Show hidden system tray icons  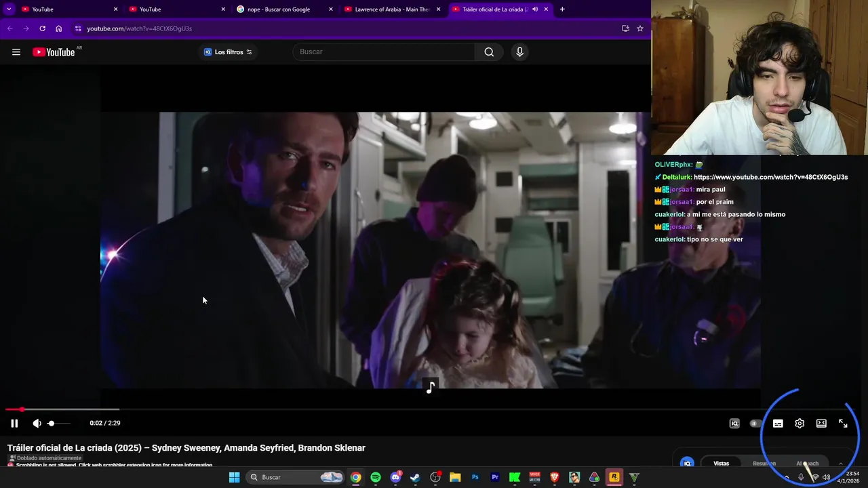coord(787,477)
